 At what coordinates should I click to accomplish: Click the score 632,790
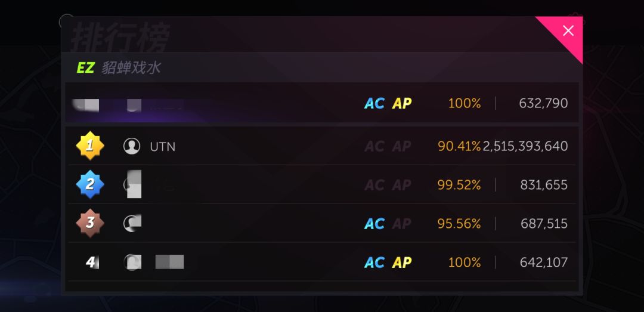[543, 103]
